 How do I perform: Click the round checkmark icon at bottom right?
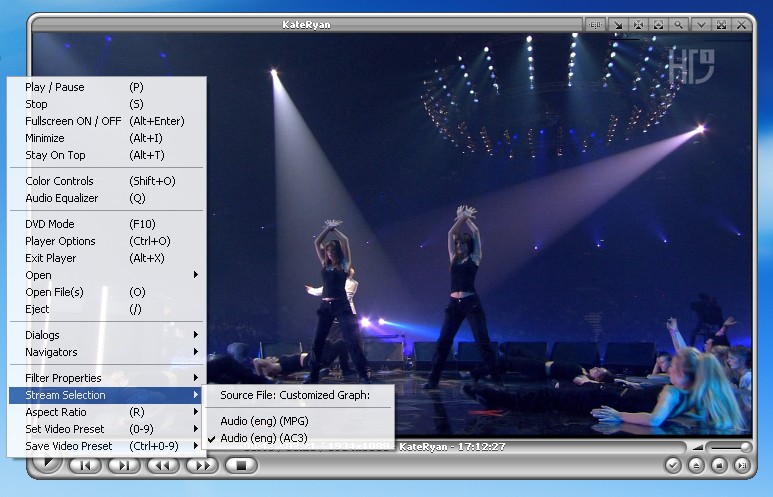(x=673, y=465)
